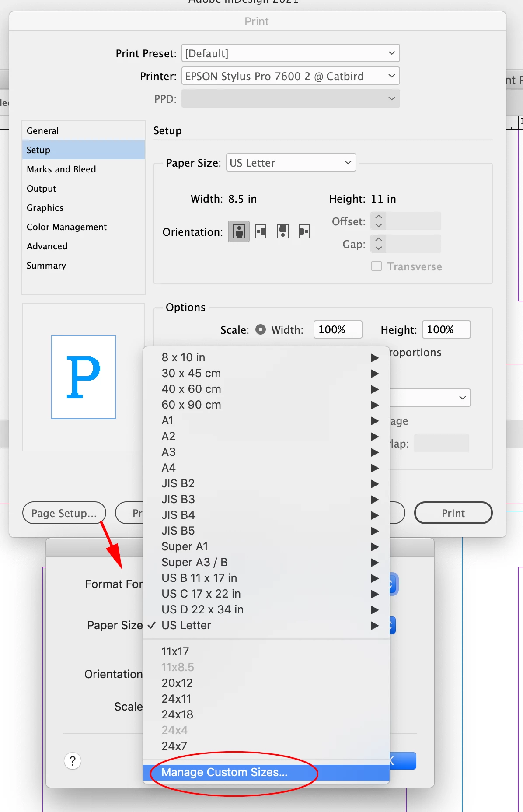Toggle the Transverse checkbox

coord(377,266)
